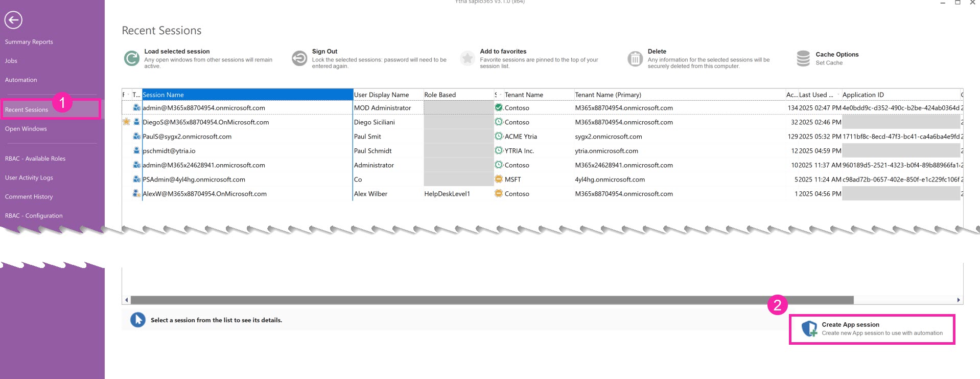Click the Create App session shield icon
This screenshot has width=980, height=379.
tap(809, 328)
